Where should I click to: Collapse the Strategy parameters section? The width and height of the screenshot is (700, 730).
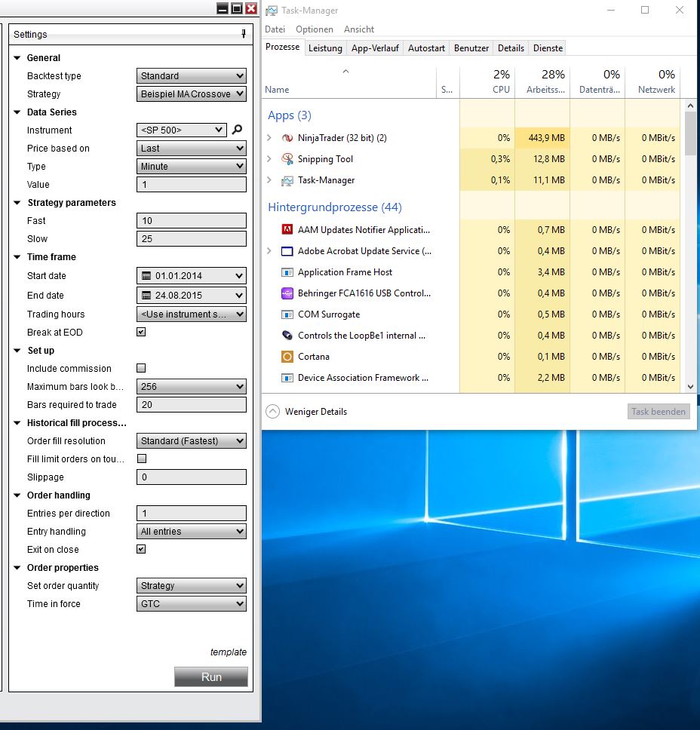point(17,203)
